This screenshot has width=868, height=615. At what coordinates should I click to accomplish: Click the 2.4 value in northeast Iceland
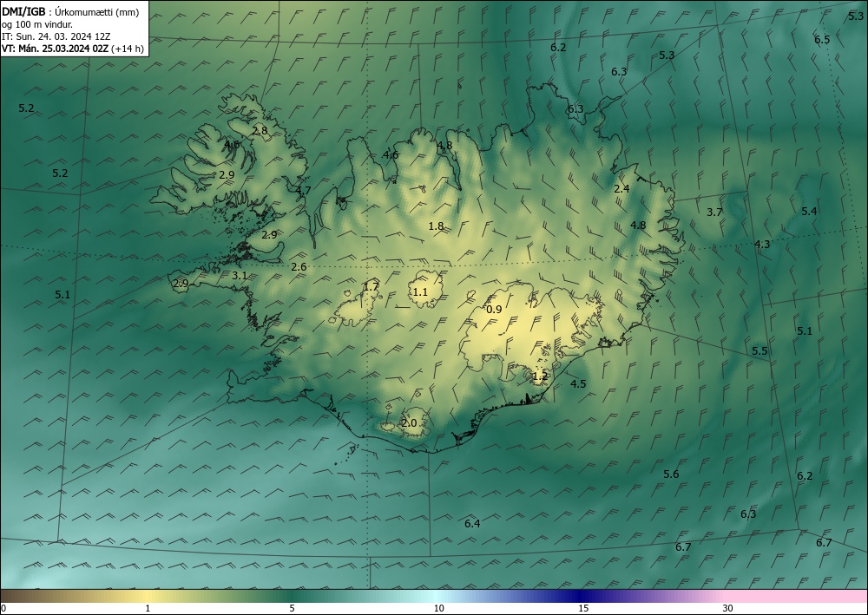pos(621,188)
